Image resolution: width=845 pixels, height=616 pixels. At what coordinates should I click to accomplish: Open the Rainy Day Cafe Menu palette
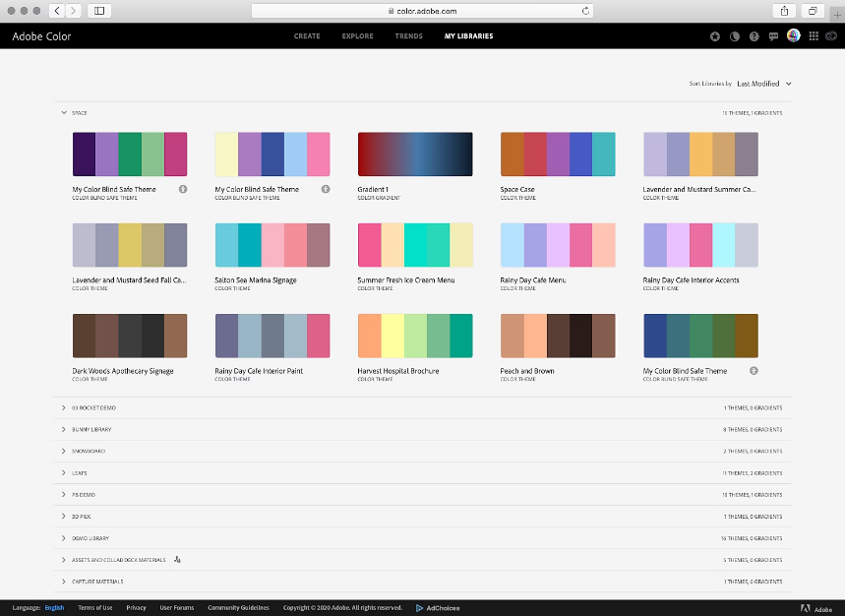(x=558, y=245)
